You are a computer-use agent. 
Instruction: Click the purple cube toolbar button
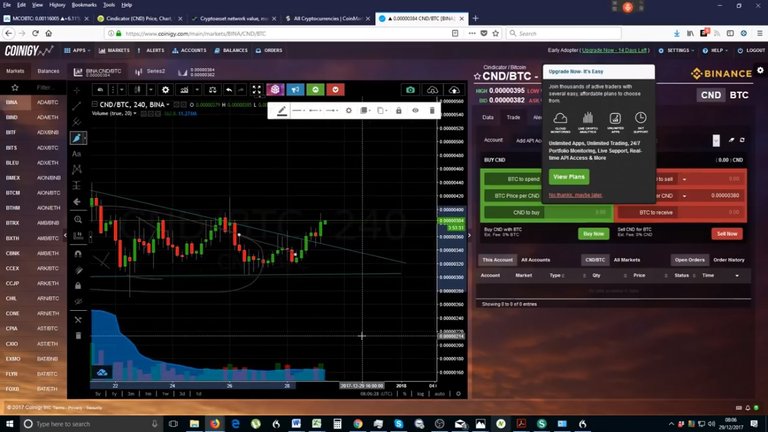275,90
